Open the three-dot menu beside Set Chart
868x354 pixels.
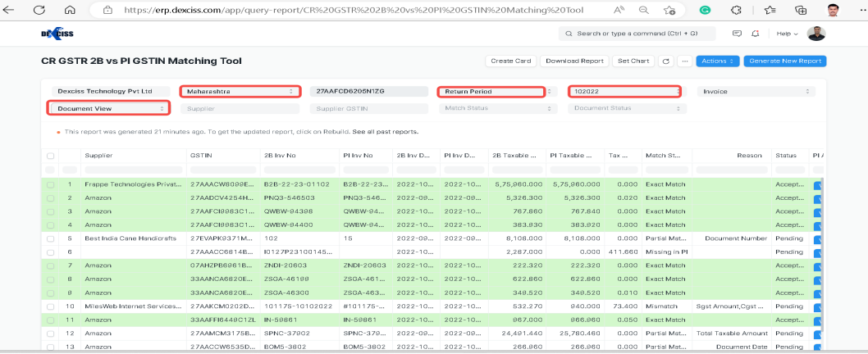[683, 61]
